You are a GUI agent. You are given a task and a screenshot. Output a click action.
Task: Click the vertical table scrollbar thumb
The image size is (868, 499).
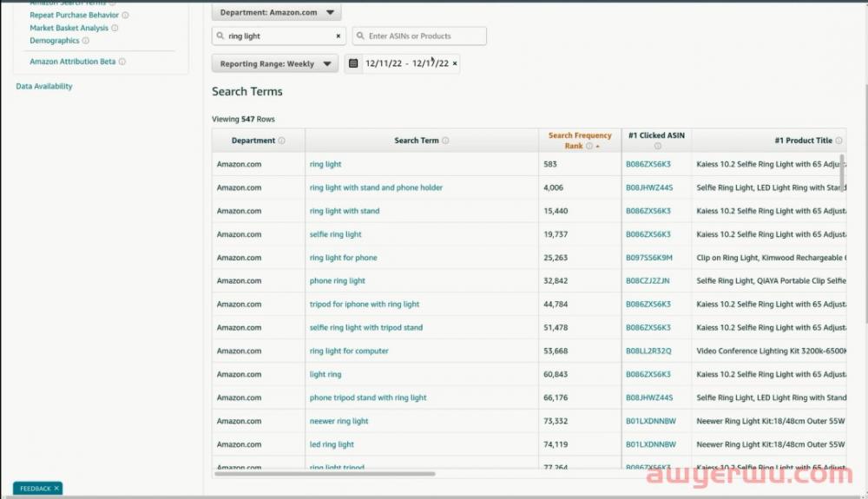coord(842,172)
